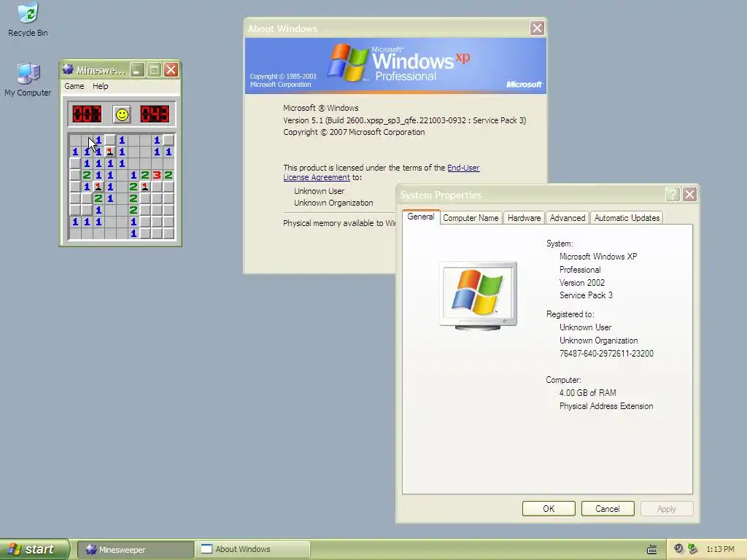Click the Service Pack 3 line in System Properties
747x560 pixels.
click(586, 295)
